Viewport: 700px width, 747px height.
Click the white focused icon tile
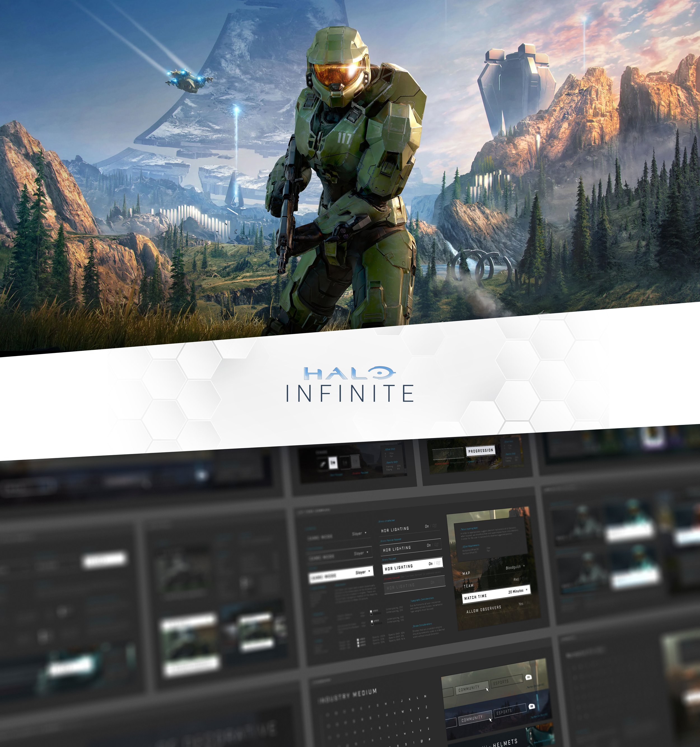pos(333,463)
